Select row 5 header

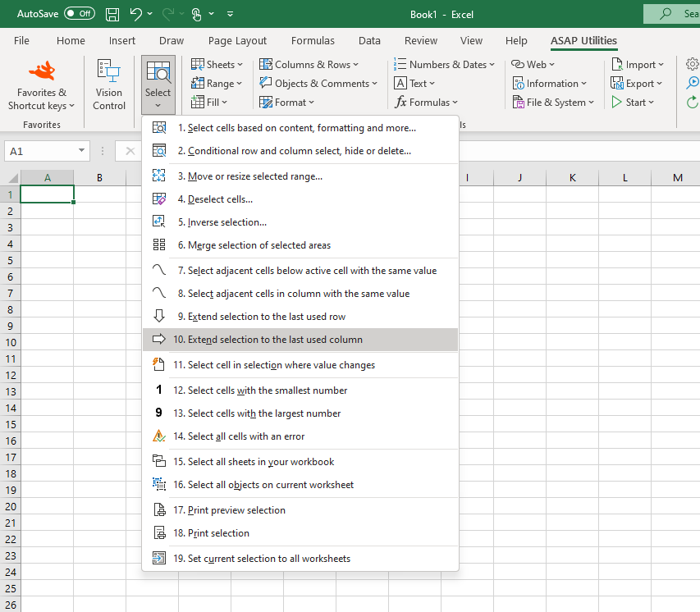(11, 260)
